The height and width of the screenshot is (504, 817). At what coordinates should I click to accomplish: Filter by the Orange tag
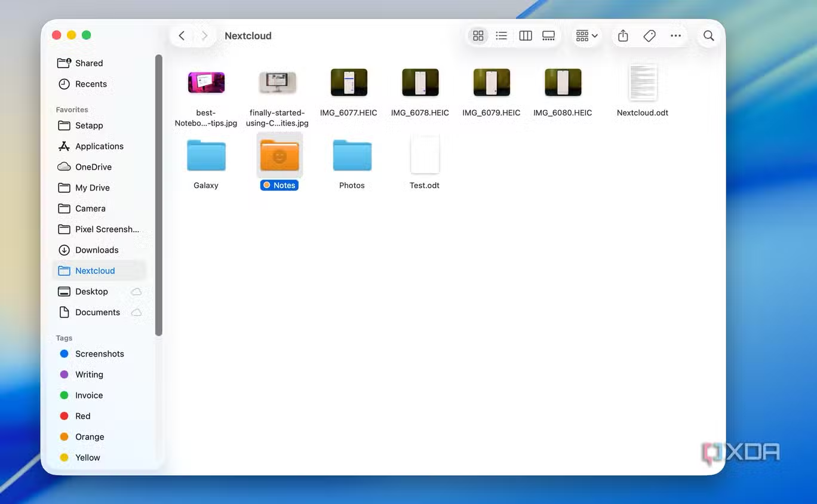[x=99, y=437]
